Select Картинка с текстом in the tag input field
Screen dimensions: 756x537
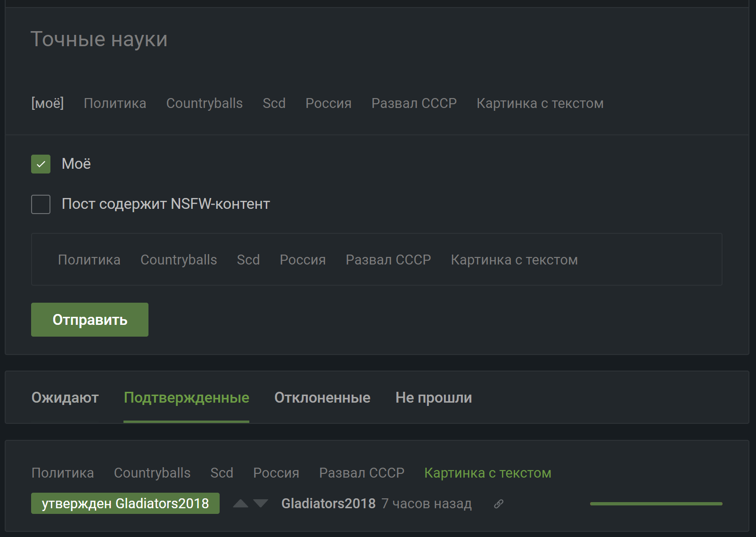tap(514, 260)
